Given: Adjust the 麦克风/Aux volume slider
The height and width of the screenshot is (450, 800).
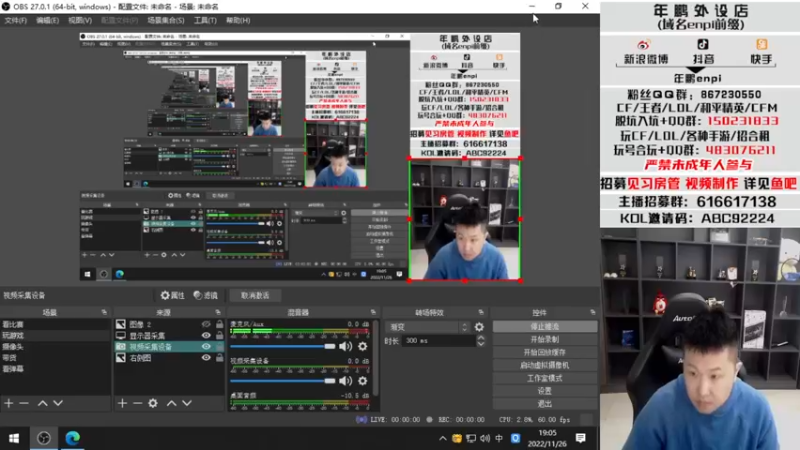Looking at the screenshot, I should (283, 346).
